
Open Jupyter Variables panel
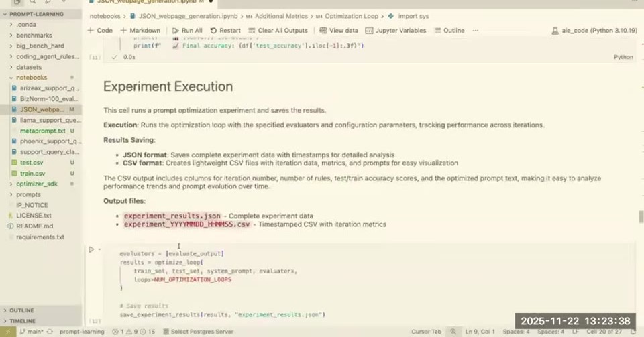coord(396,31)
